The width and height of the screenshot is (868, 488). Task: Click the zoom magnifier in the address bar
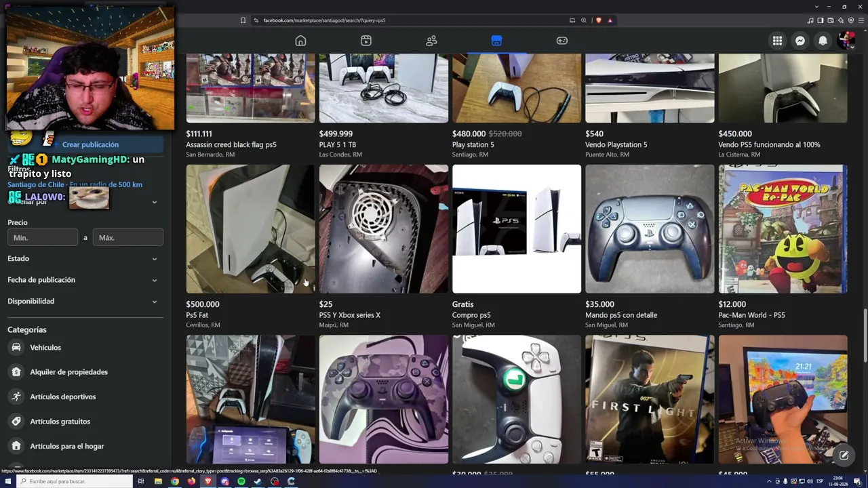click(583, 20)
